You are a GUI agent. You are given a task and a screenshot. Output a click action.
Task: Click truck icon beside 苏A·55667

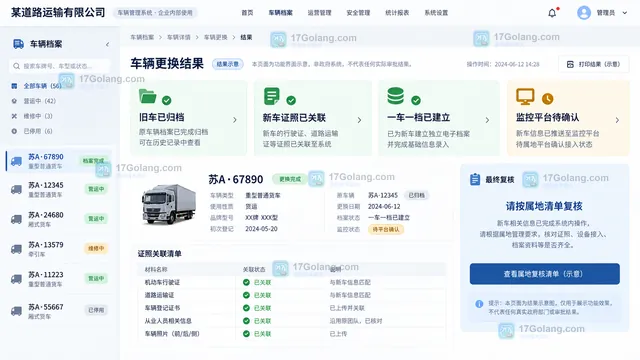tap(16, 311)
